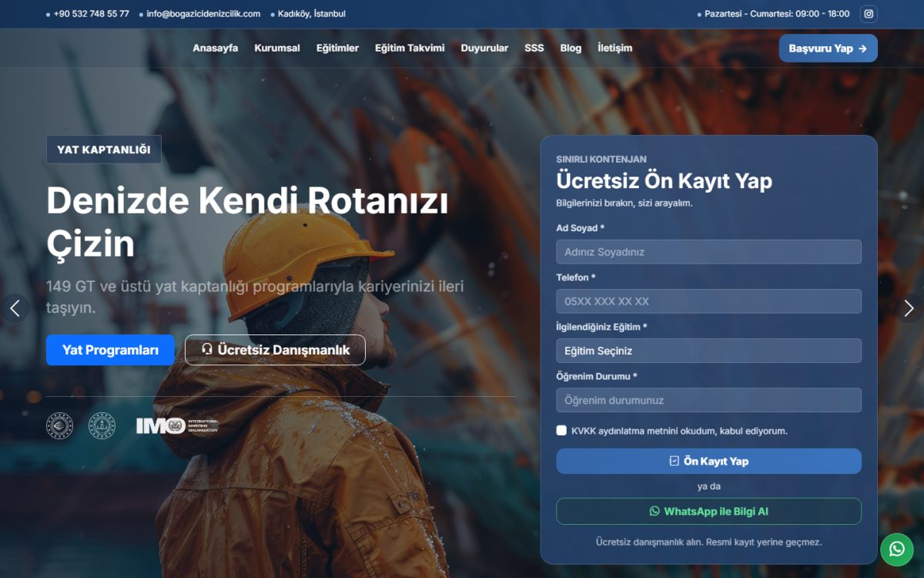Click the floating green WhatsApp chat bubble
Viewport: 924px width, 578px height.
point(897,549)
